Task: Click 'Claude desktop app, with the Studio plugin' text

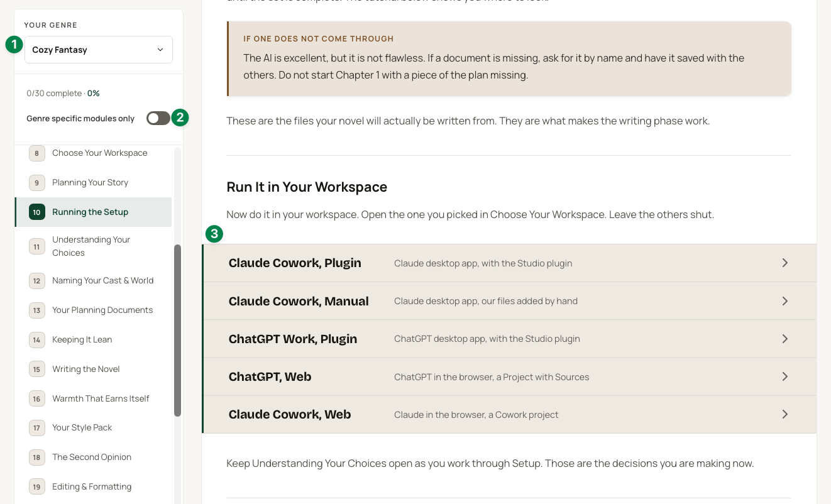Action: (483, 263)
